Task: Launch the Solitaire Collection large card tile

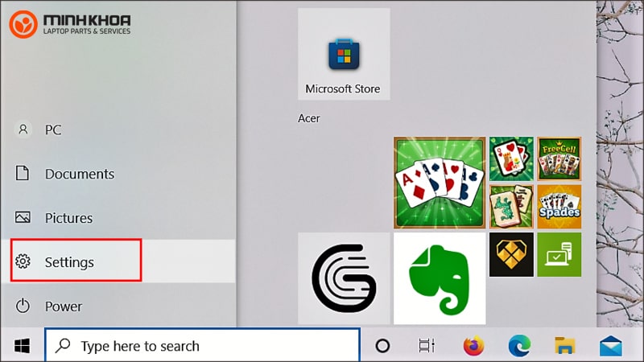Action: pos(440,183)
